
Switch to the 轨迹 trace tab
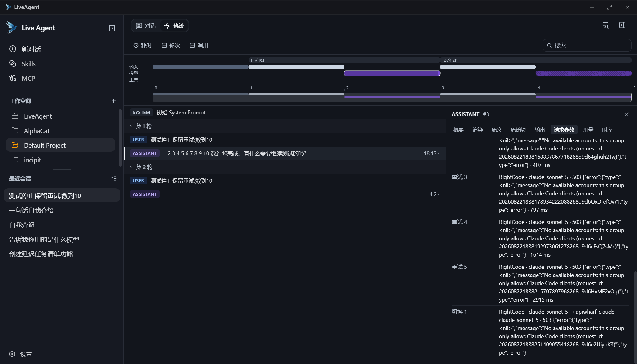[174, 25]
